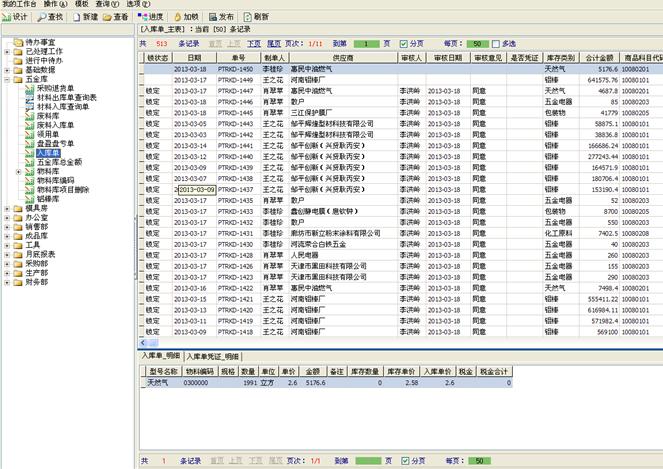Viewport: 663px width, 469px height.
Task: Open the 进度 (Progress) toolbar item
Action: click(152, 17)
